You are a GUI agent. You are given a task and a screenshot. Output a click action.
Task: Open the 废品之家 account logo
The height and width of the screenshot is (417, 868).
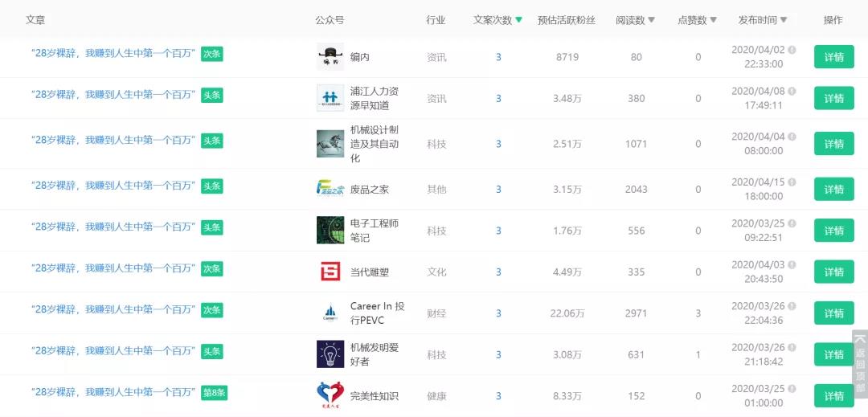coord(330,190)
